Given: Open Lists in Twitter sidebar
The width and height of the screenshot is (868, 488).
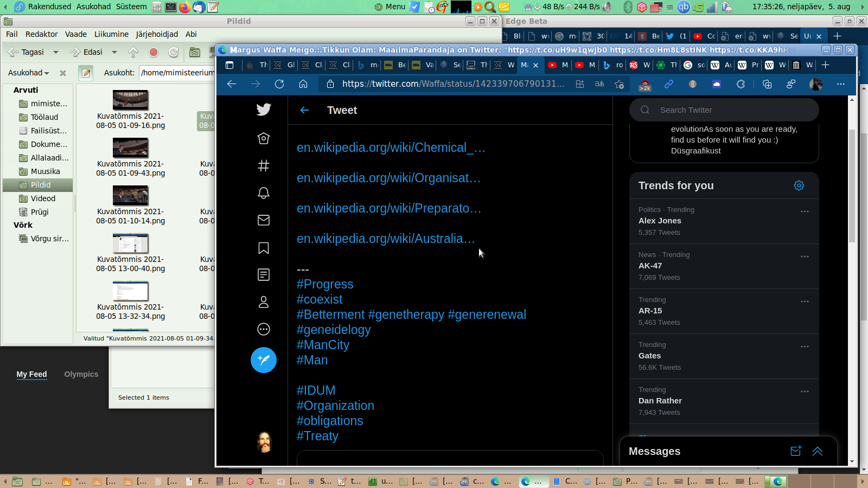Looking at the screenshot, I should pos(264,275).
